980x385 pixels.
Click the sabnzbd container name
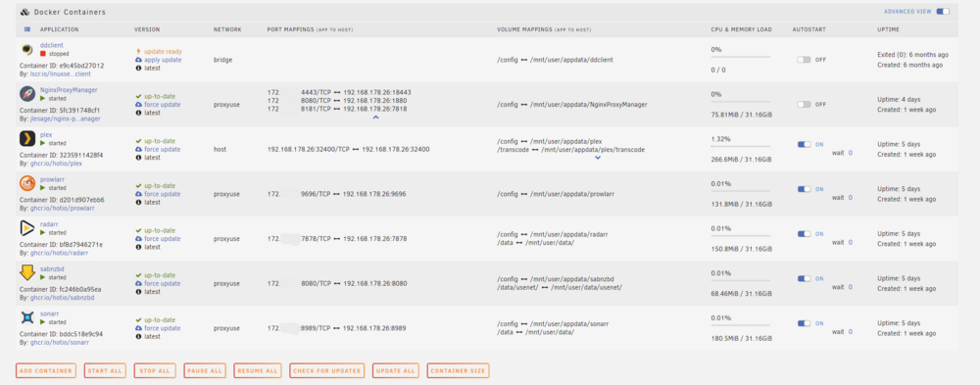click(52, 269)
